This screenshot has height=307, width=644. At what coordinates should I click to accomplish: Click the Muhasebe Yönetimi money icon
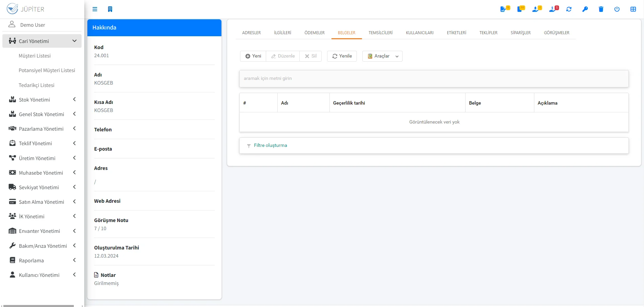point(13,173)
